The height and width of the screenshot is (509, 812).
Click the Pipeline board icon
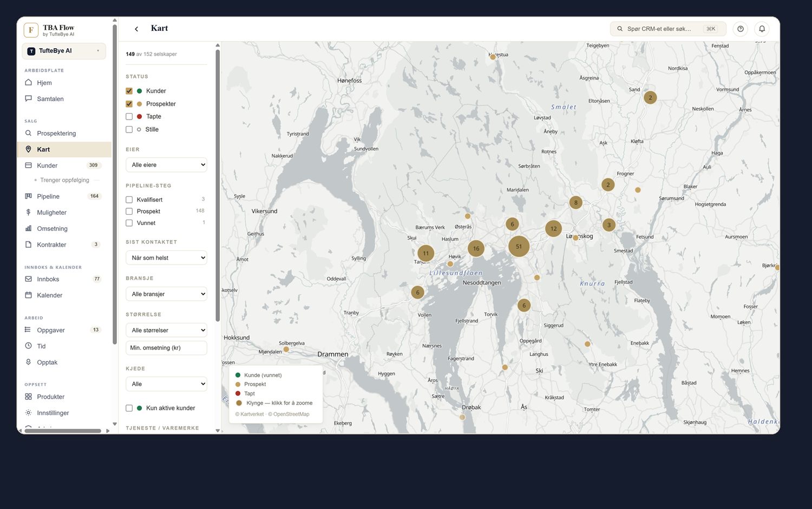coord(28,196)
